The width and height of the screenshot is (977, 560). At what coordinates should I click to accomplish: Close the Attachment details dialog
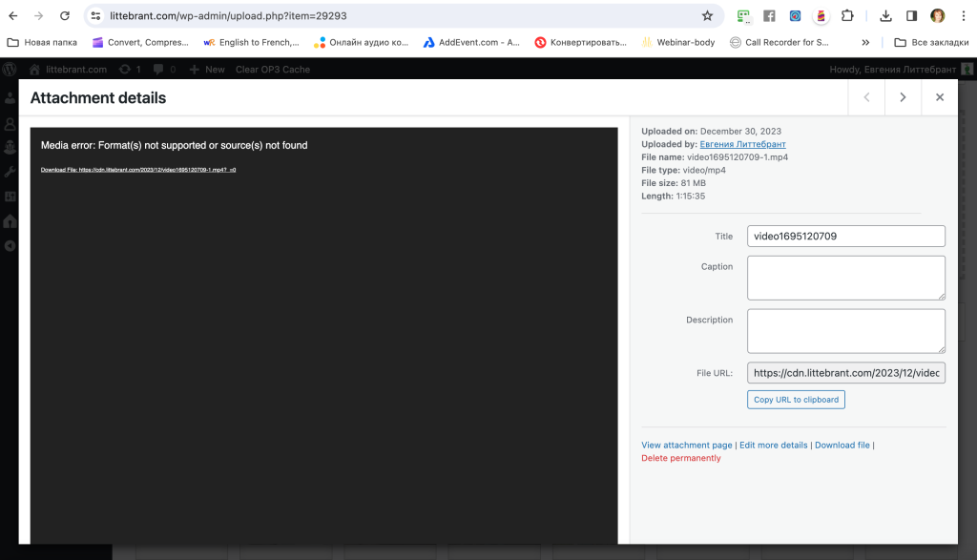pos(940,97)
